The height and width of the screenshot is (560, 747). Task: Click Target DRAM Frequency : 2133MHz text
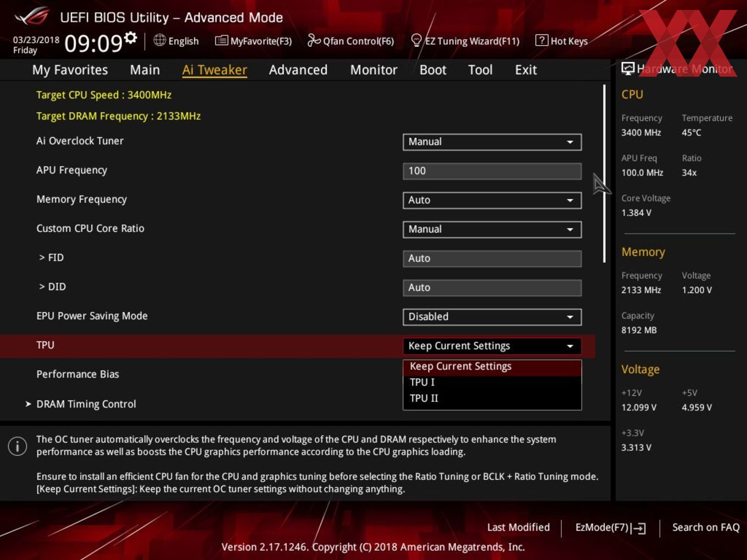[118, 116]
